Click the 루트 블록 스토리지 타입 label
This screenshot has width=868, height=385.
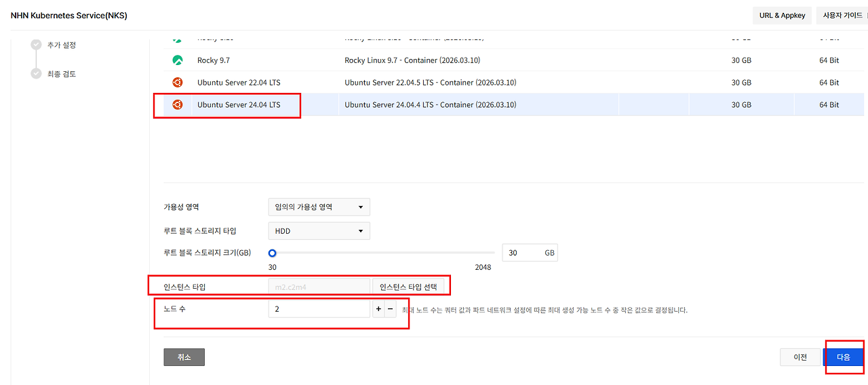pos(200,231)
